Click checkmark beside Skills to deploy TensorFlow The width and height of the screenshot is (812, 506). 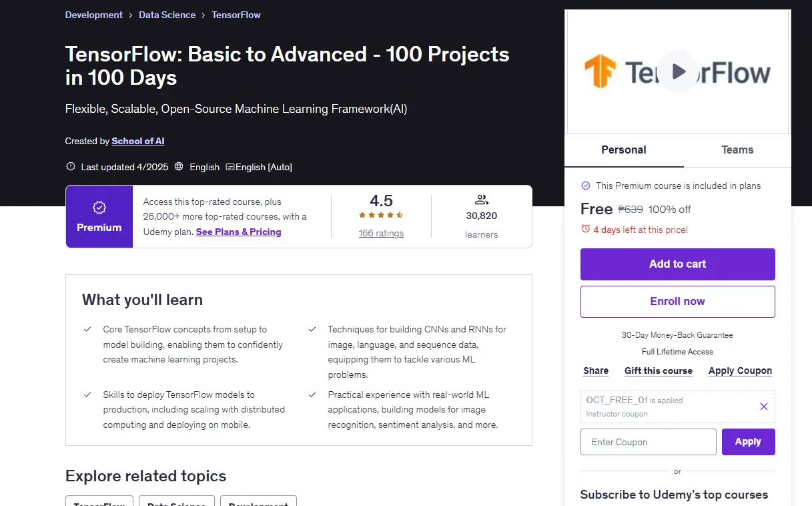(87, 395)
